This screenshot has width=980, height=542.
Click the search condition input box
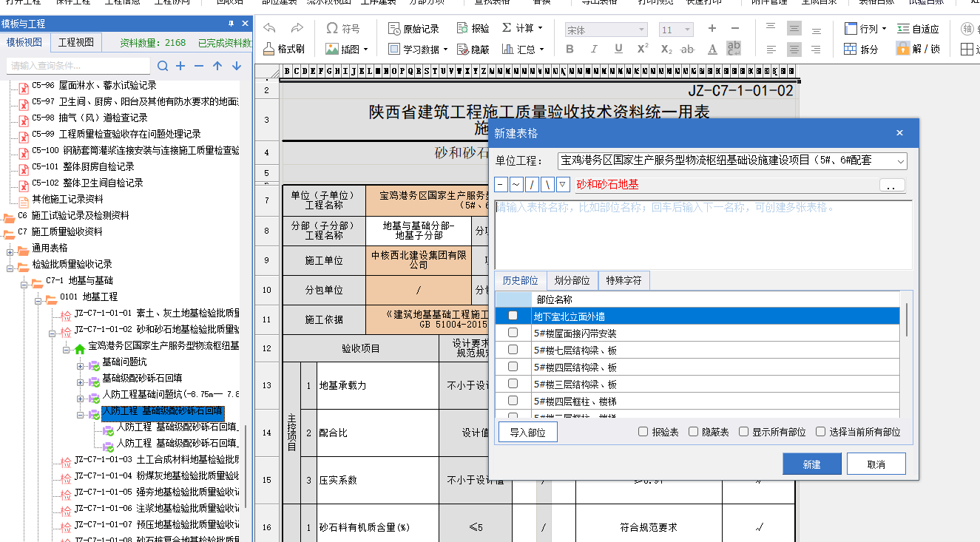(x=78, y=66)
